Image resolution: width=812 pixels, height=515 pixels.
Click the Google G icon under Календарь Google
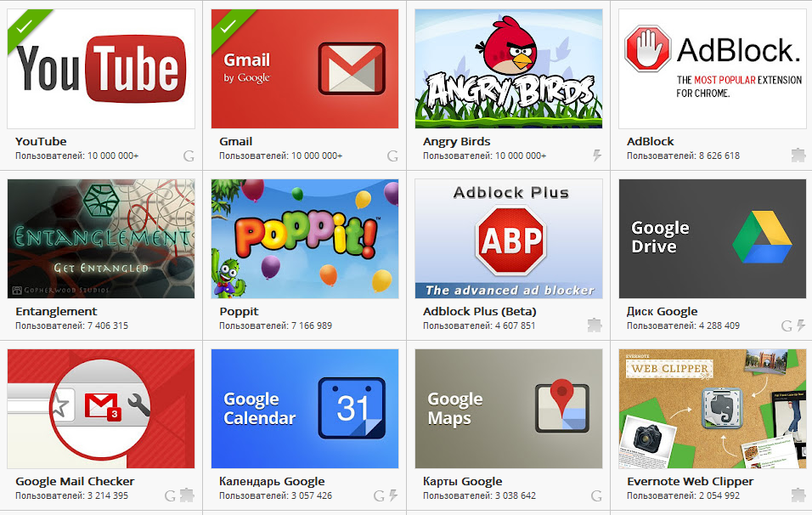379,495
